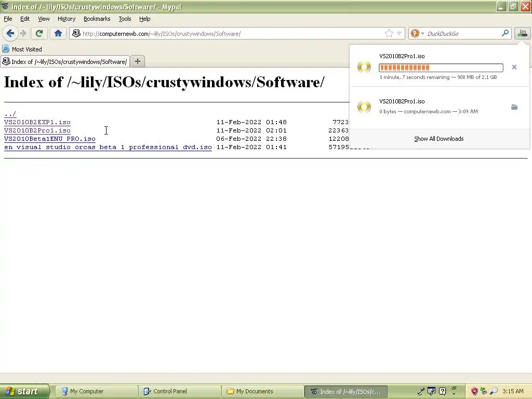This screenshot has height=399, width=532.
Task: Click the writing pad icon in language bar
Action: click(432, 392)
